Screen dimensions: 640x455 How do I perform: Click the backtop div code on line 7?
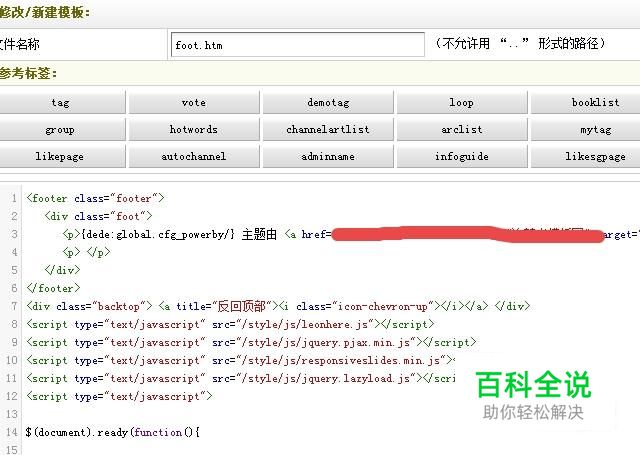click(x=278, y=306)
